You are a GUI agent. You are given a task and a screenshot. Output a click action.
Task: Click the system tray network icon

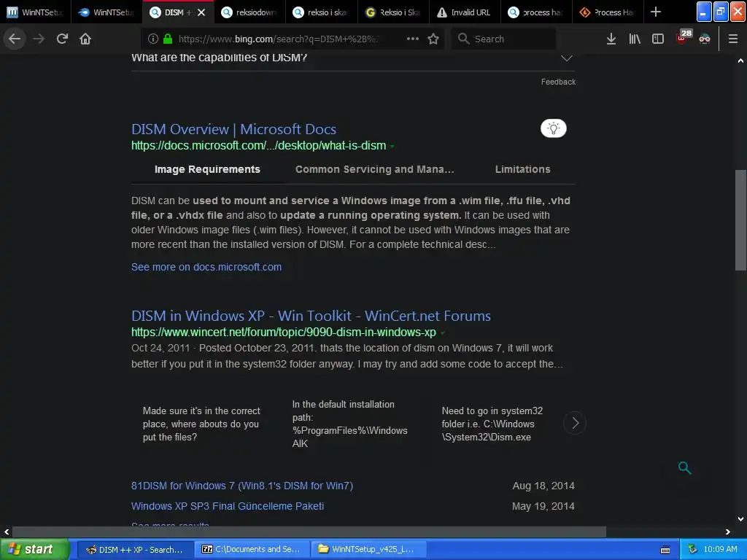692,550
